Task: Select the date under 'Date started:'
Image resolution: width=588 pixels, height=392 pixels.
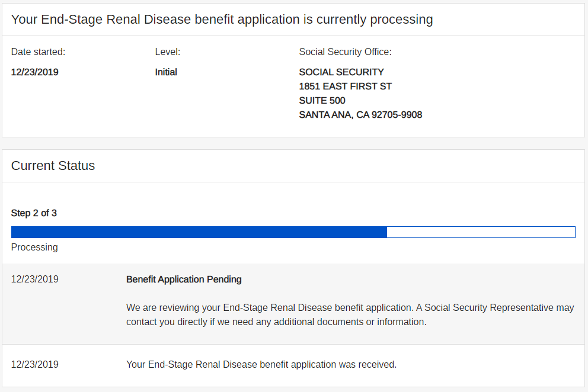Action: point(34,72)
